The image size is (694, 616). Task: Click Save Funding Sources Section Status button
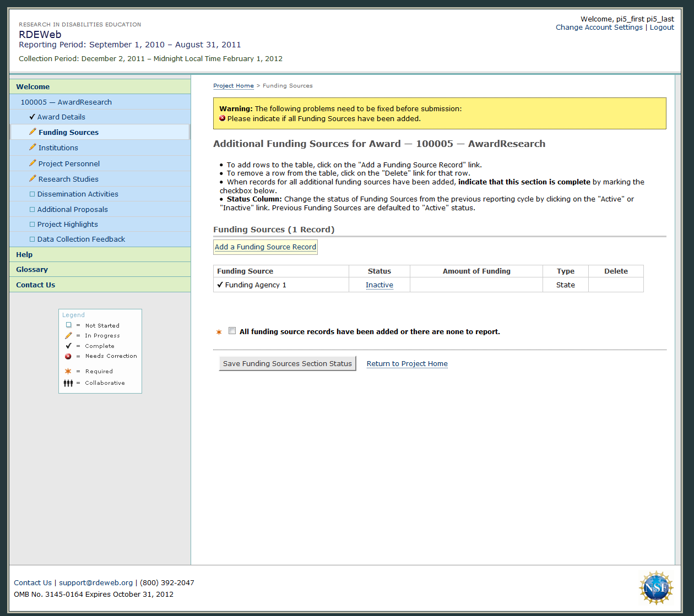287,363
